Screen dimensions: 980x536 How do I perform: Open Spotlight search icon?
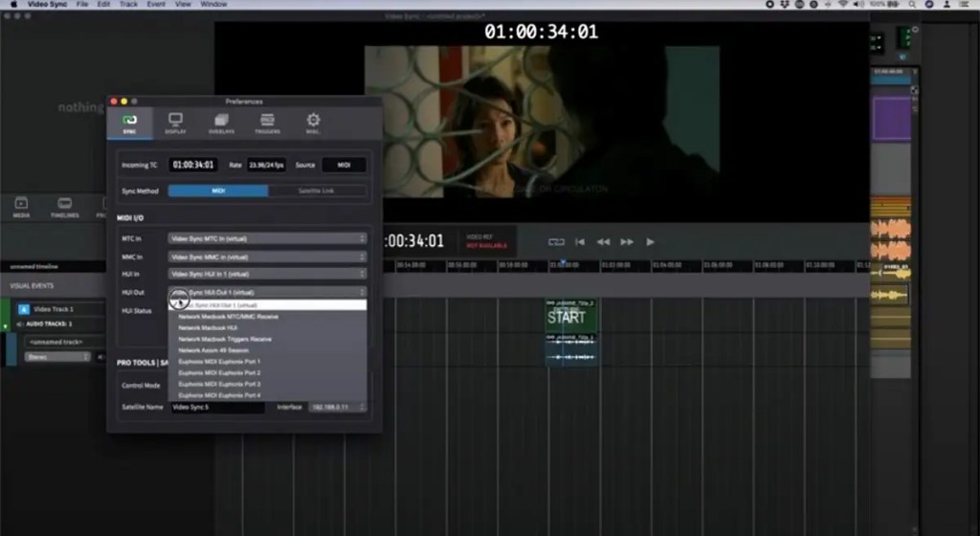pos(912,5)
